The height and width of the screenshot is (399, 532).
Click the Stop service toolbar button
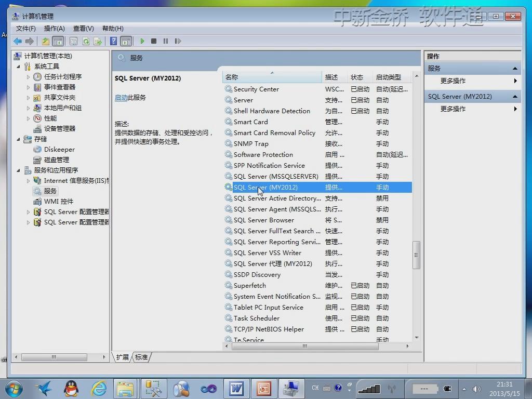click(x=154, y=41)
